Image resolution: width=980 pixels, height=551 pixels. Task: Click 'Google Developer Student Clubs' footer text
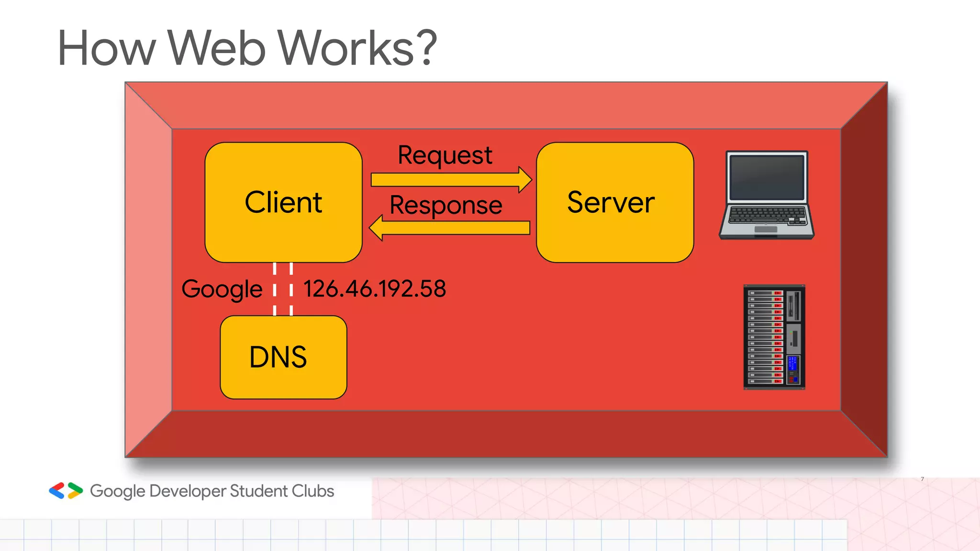coord(212,491)
